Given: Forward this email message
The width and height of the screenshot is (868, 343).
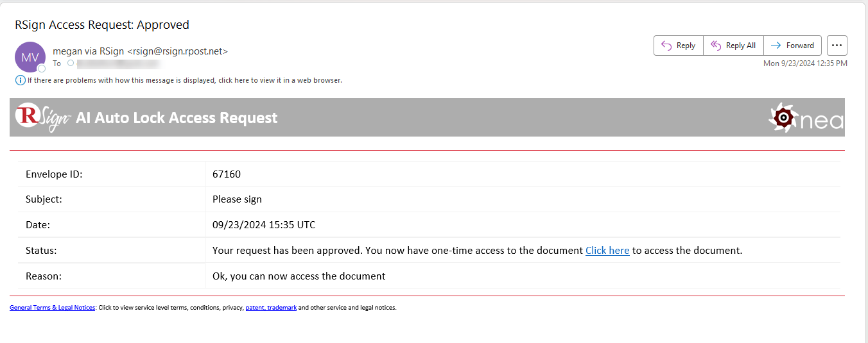Looking at the screenshot, I should (792, 46).
